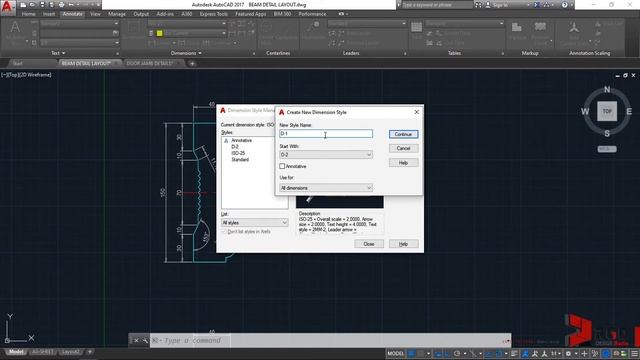Click Help in Create New Dimension Style dialog
Viewport: 640px width, 360px height.
click(403, 163)
